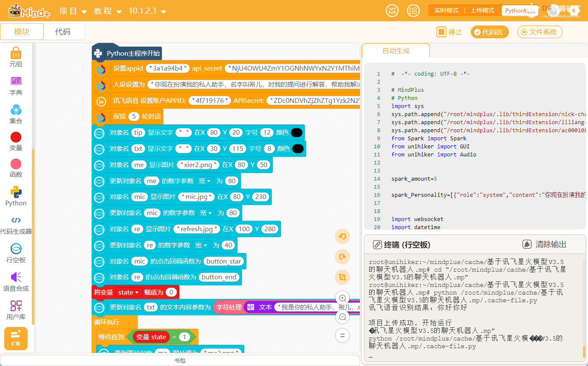Open the 字典 (dictionary) block category
Viewport: 588px width, 366px height.
[x=16, y=86]
